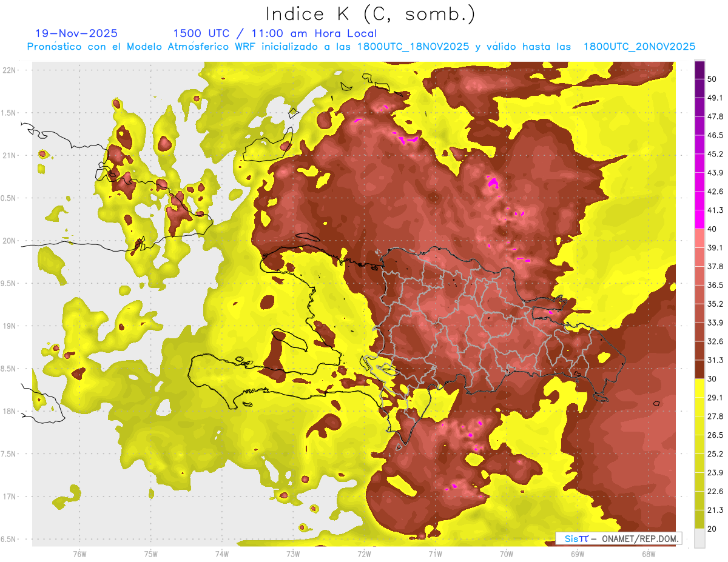Viewport: 728px width, 562px height.
Task: Click the "69W" longitude axis label
Action: [x=577, y=554]
